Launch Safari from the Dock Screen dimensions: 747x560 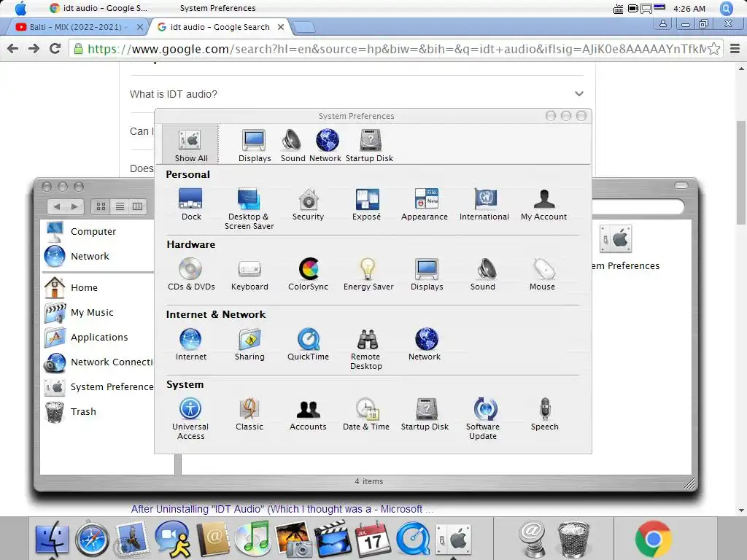click(x=92, y=540)
